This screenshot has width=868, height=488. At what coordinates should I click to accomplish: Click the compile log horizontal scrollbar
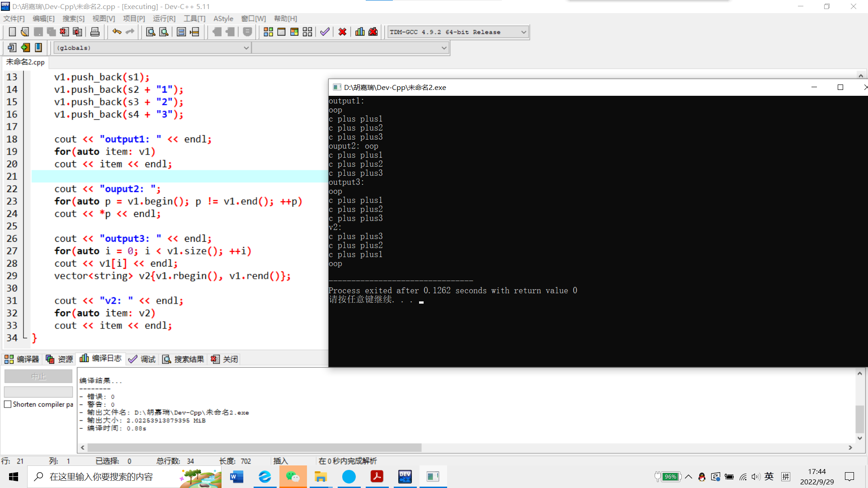pyautogui.click(x=254, y=447)
